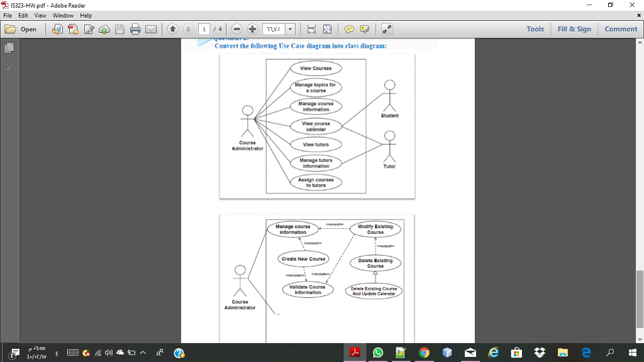644x362 pixels.
Task: Open File Explorer from the taskbar
Action: click(x=563, y=353)
